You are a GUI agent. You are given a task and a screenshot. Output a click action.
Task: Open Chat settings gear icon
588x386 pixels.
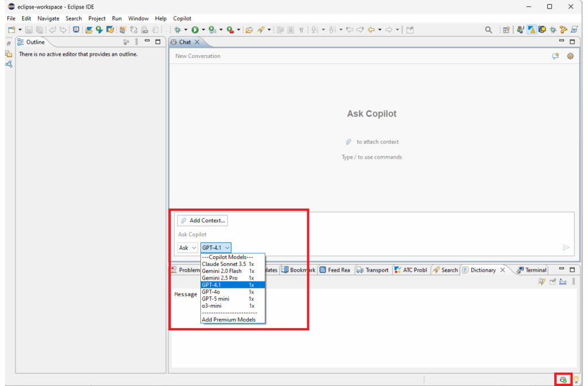tap(570, 56)
